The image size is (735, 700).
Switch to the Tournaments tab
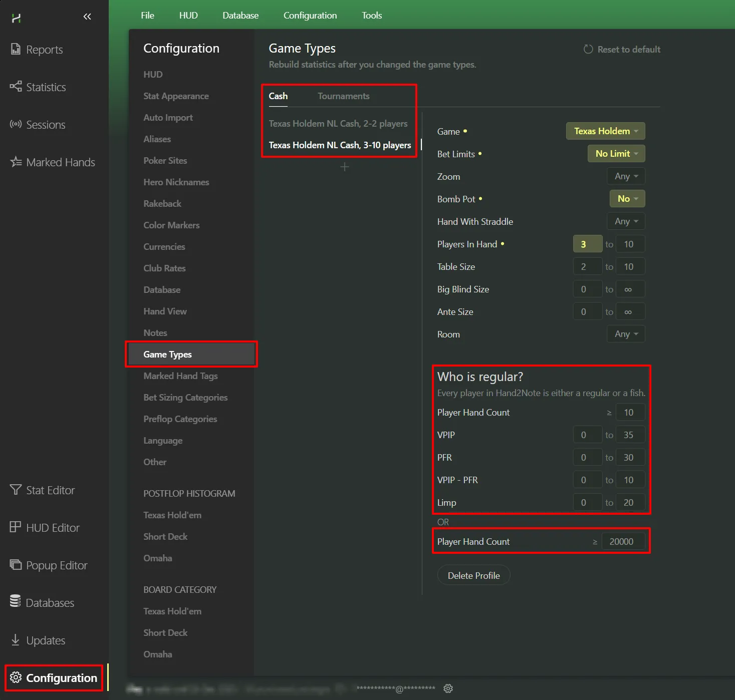(343, 96)
